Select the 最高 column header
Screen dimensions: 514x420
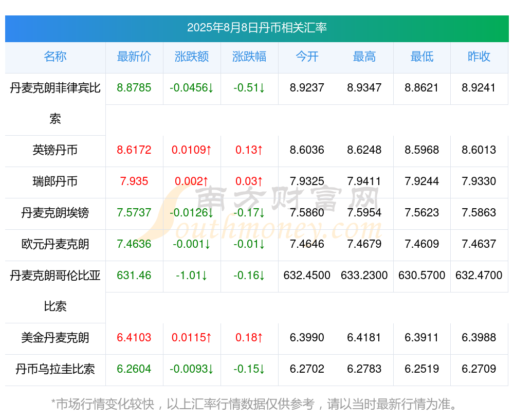[x=364, y=57]
